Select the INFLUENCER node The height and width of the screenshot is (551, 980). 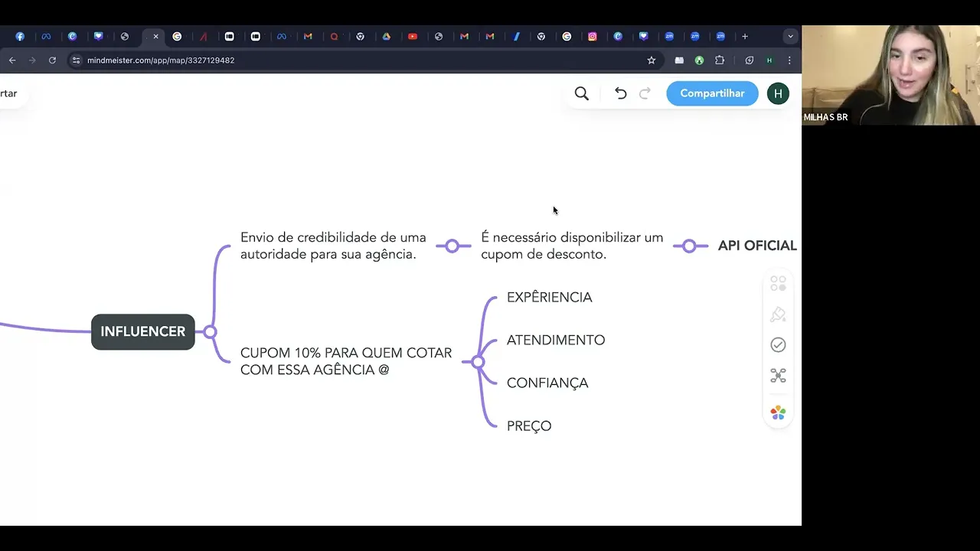143,332
